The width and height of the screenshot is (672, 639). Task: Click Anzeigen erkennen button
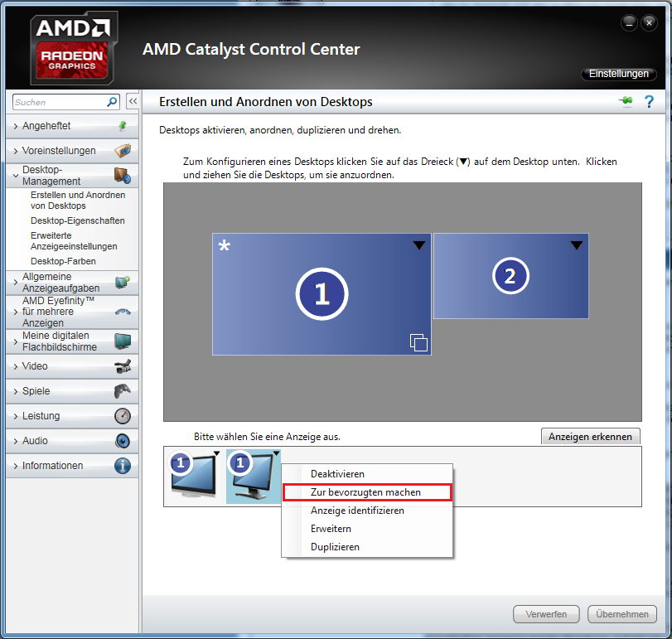coord(590,436)
